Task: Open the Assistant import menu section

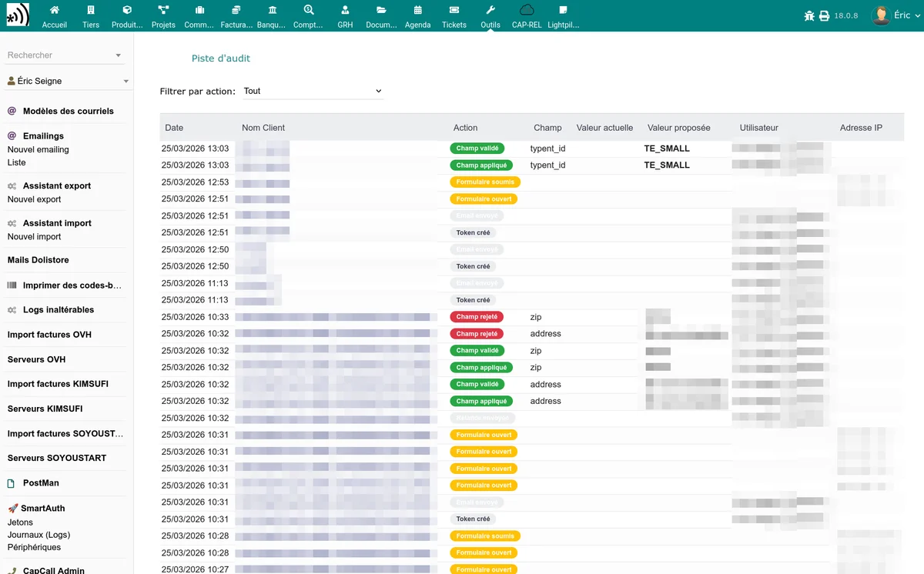Action: point(57,223)
